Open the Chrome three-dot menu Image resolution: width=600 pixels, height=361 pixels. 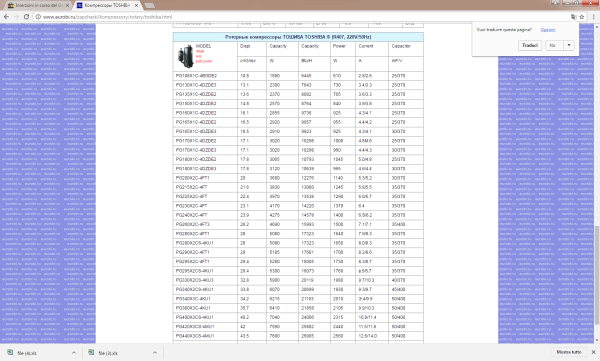593,17
